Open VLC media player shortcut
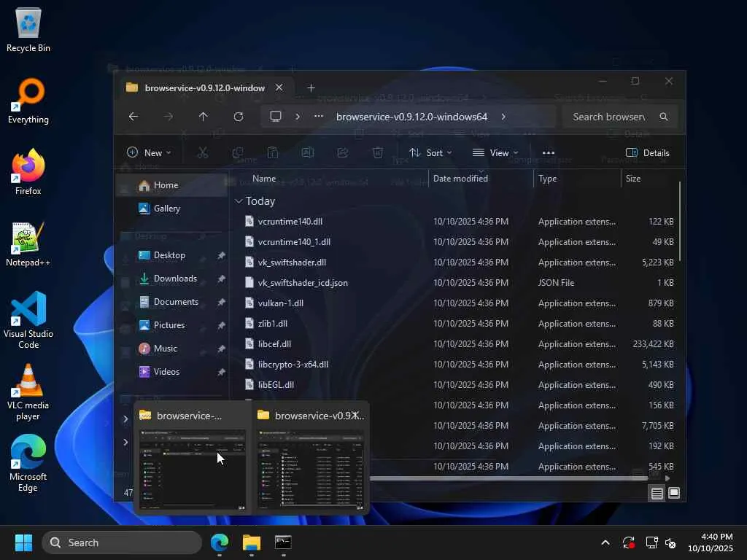The width and height of the screenshot is (747, 560). click(28, 392)
